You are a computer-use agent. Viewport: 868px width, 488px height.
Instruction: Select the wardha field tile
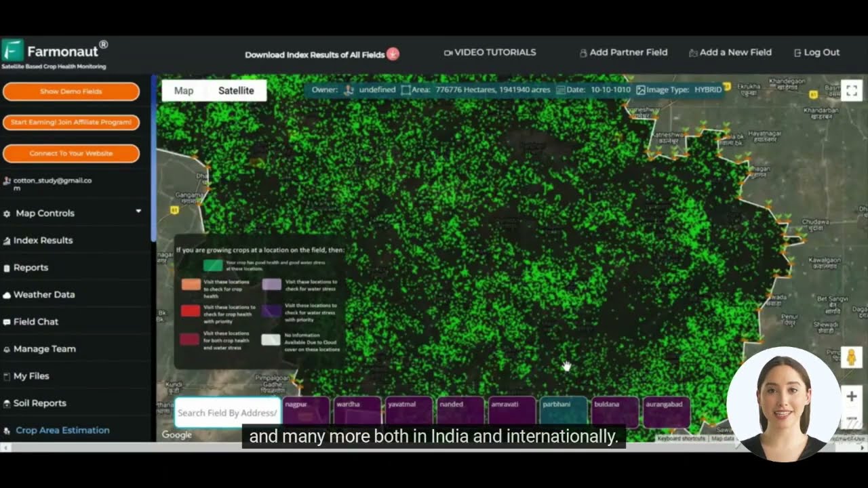point(357,411)
